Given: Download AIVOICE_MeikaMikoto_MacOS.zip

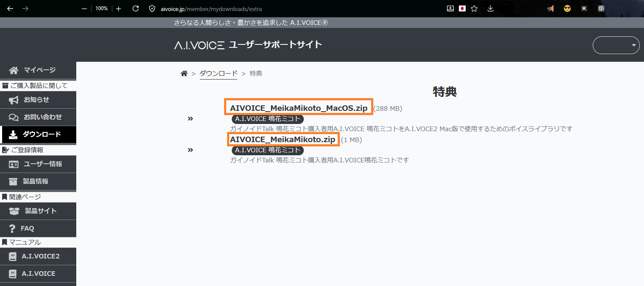Looking at the screenshot, I should tap(299, 108).
